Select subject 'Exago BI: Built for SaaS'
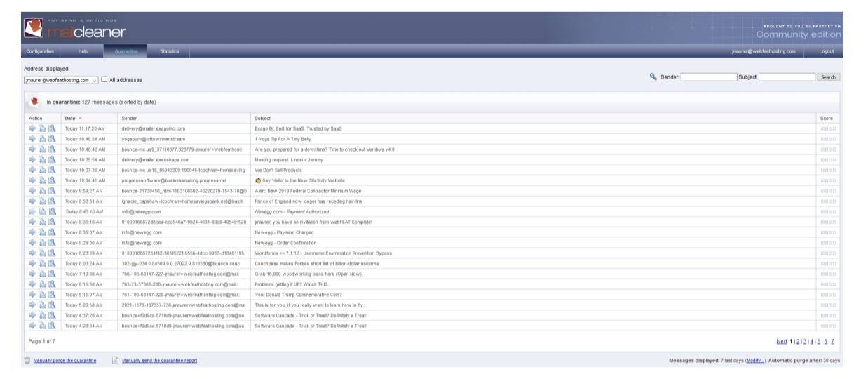The image size is (868, 379). tap(297, 129)
